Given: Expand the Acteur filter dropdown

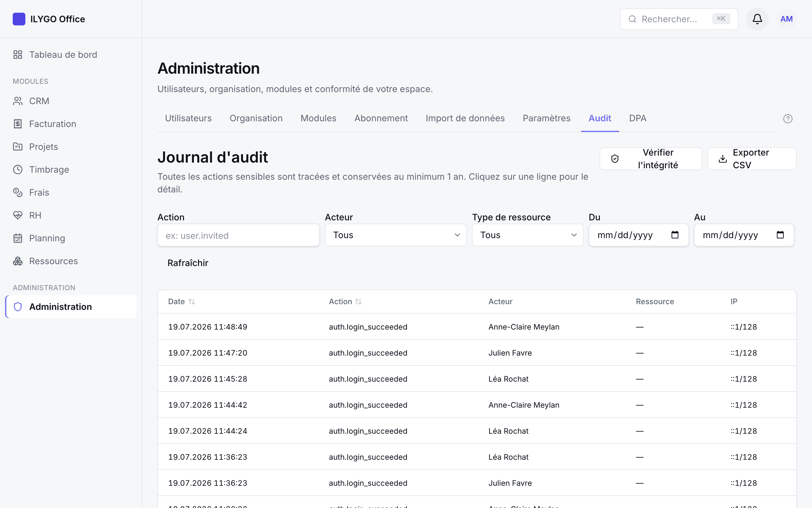Looking at the screenshot, I should coord(396,235).
